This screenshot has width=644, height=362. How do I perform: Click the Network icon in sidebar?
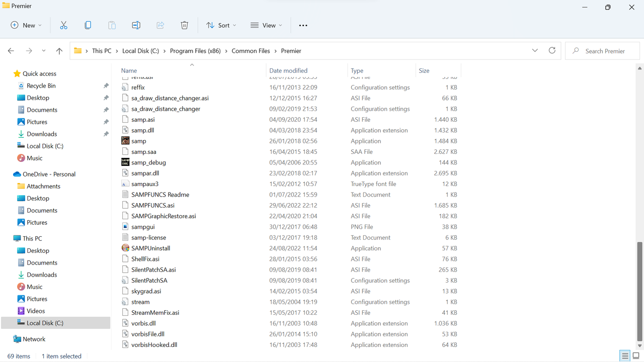[17, 339]
